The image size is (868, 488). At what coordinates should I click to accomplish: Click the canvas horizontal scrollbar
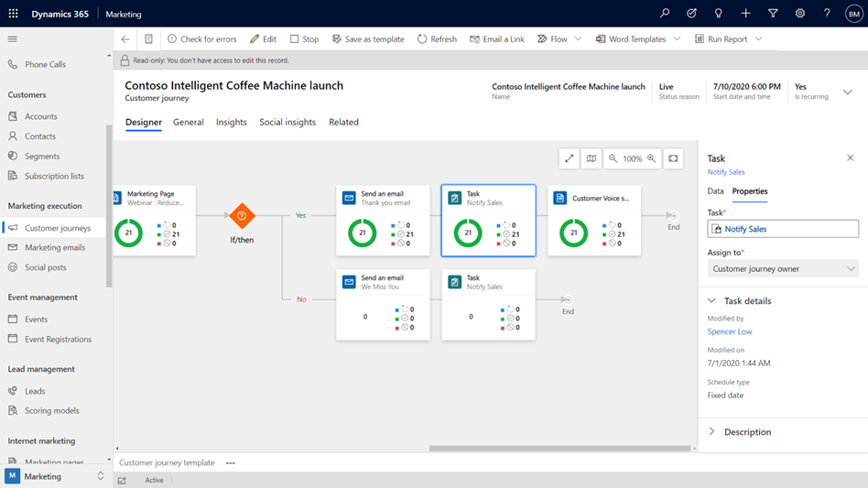tap(560, 448)
